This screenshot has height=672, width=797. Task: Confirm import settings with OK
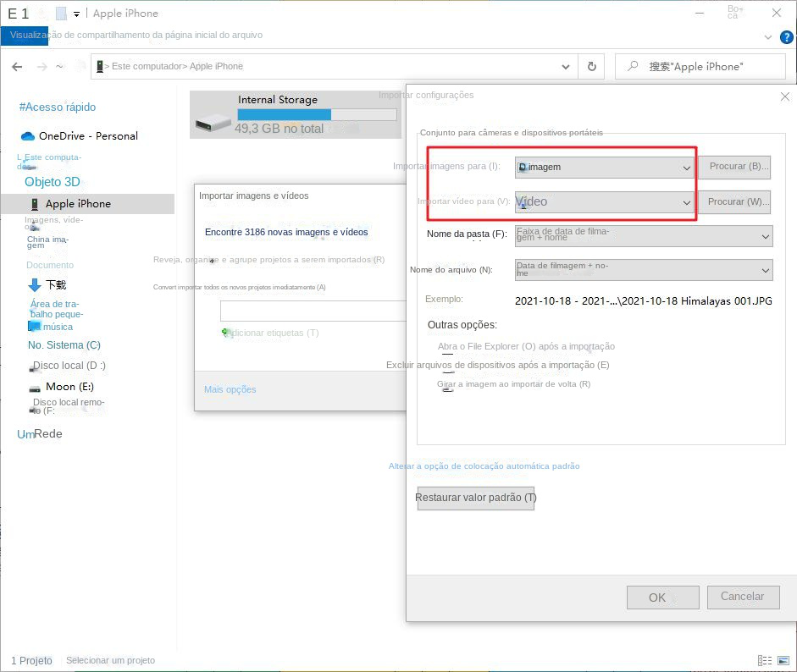pos(663,598)
